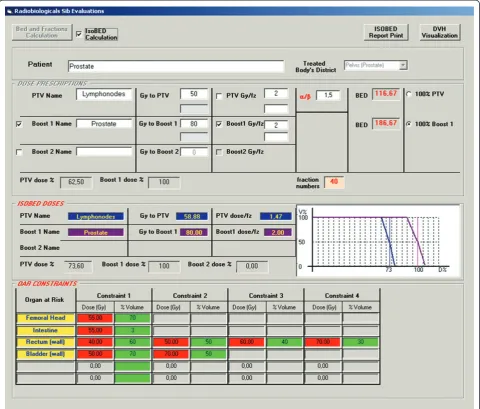Click the PTV dose % field showing 62,50
Image resolution: width=480 pixels, height=409 pixels.
tap(76, 182)
